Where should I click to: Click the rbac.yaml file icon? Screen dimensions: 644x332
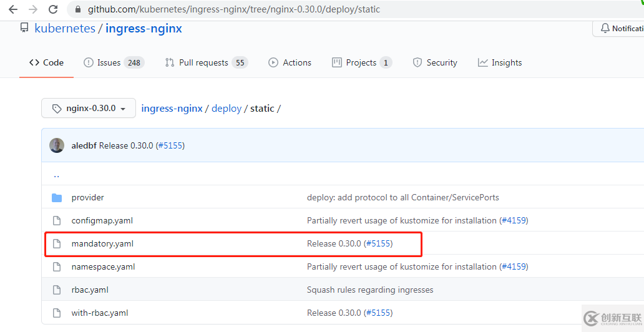57,290
